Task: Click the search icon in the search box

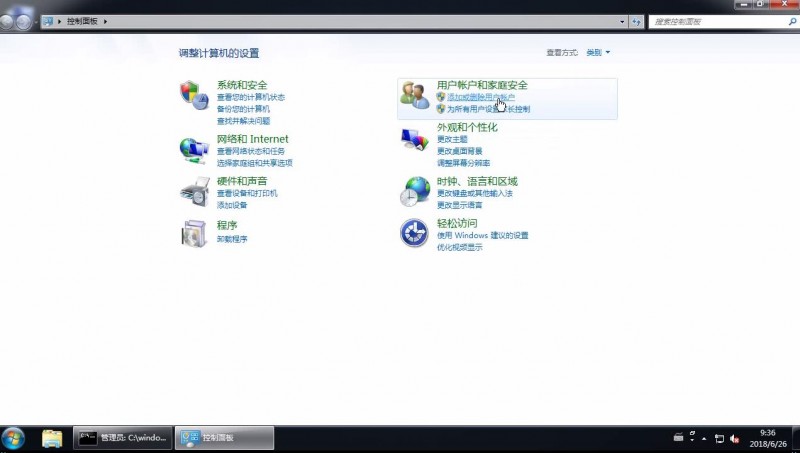Action: (792, 21)
